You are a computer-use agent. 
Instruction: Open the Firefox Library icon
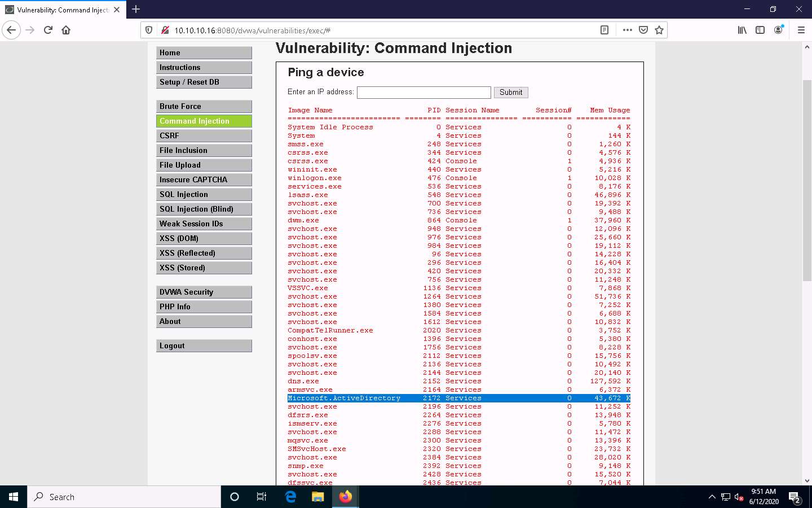click(742, 29)
